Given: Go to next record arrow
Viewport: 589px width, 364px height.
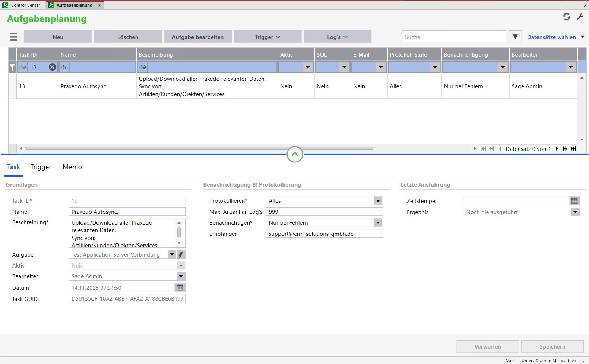Looking at the screenshot, I should click(557, 149).
